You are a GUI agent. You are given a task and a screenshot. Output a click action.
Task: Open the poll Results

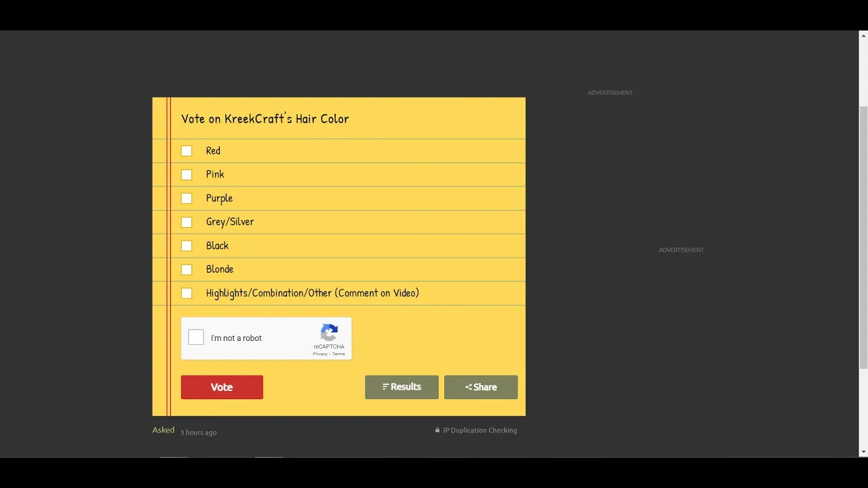[x=401, y=387]
